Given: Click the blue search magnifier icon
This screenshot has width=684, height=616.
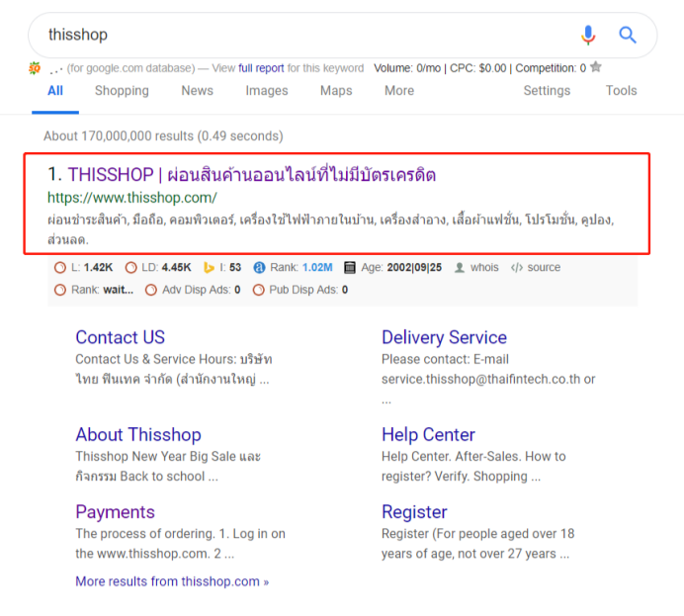Looking at the screenshot, I should pos(628,36).
